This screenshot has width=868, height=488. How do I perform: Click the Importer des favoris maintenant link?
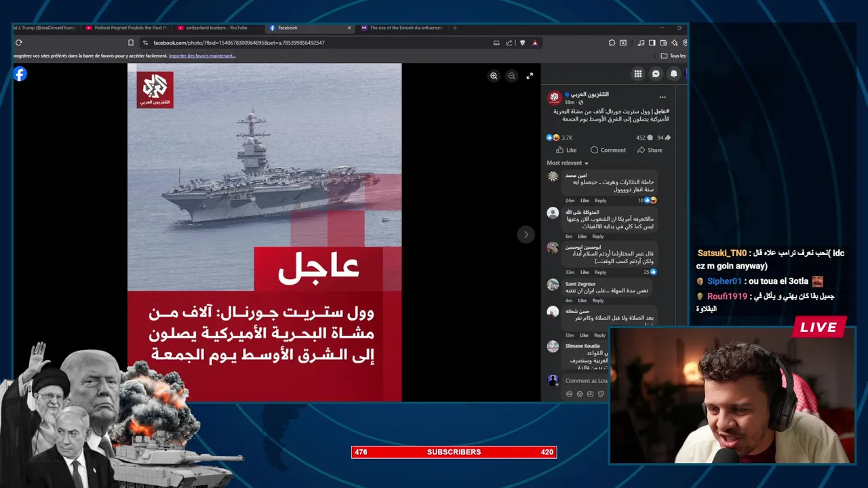click(x=202, y=56)
